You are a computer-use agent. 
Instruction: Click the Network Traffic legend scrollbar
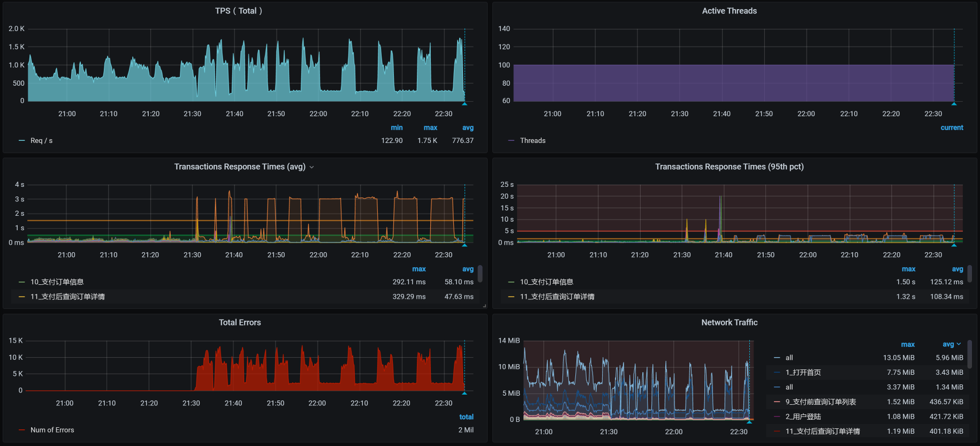969,354
